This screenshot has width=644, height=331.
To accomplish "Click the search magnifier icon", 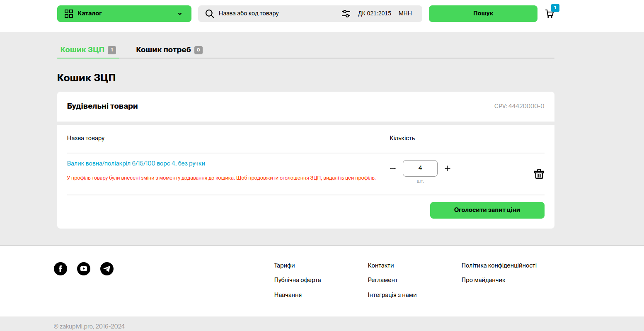I will tap(210, 14).
